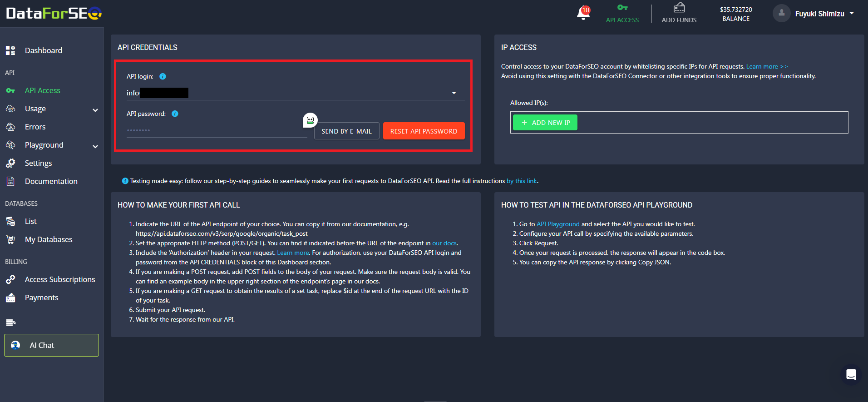Viewport: 868px width, 402px height.
Task: Expand the Usage submenu chevron
Action: [x=95, y=110]
